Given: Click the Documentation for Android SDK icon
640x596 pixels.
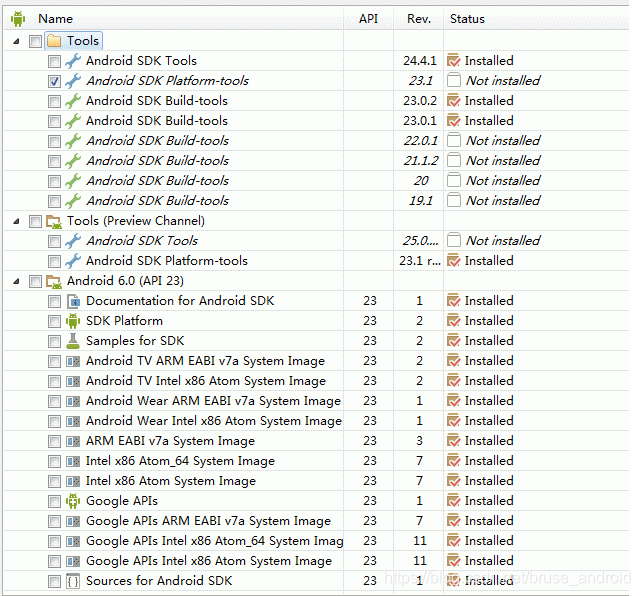Looking at the screenshot, I should coord(73,301).
